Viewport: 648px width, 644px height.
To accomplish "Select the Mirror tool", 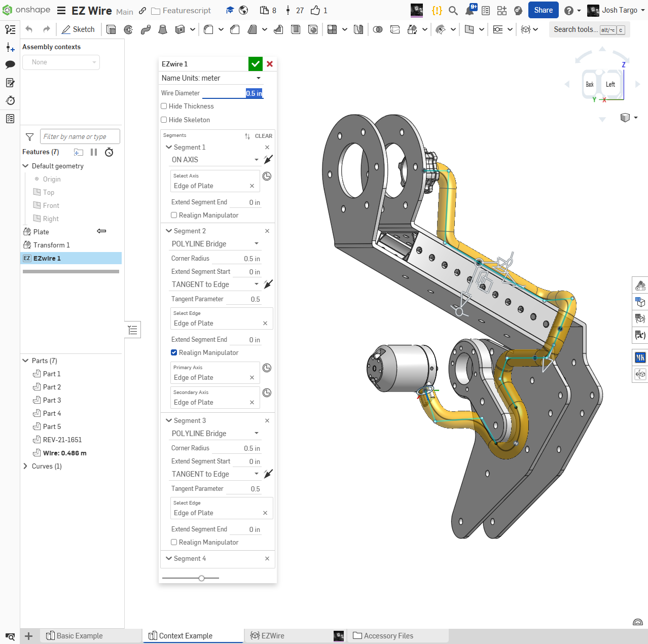I will coord(358,29).
